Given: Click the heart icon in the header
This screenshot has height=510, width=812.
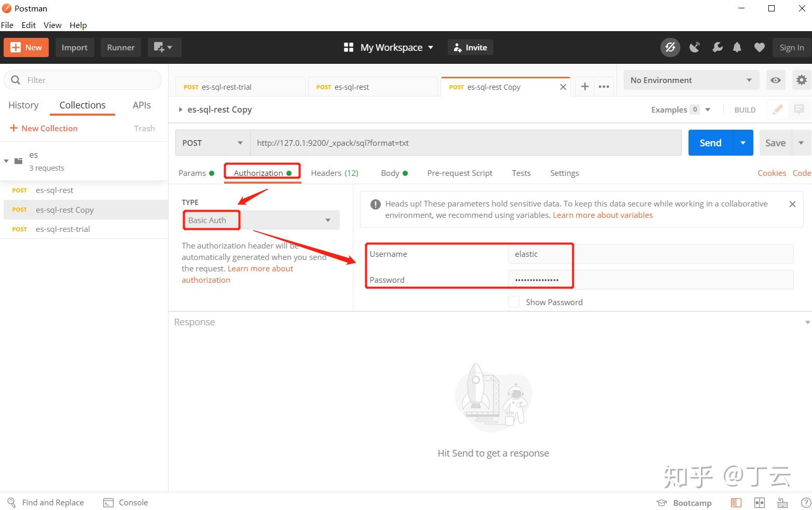Looking at the screenshot, I should pyautogui.click(x=759, y=47).
